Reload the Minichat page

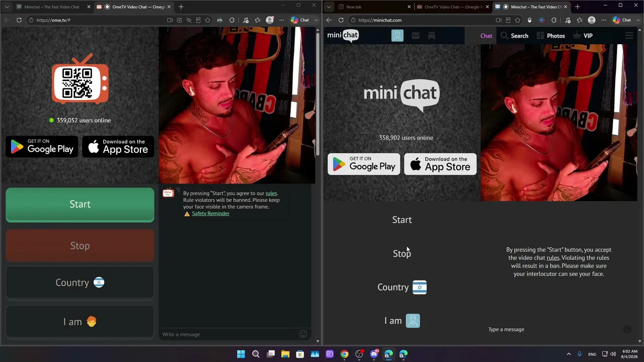(341, 20)
